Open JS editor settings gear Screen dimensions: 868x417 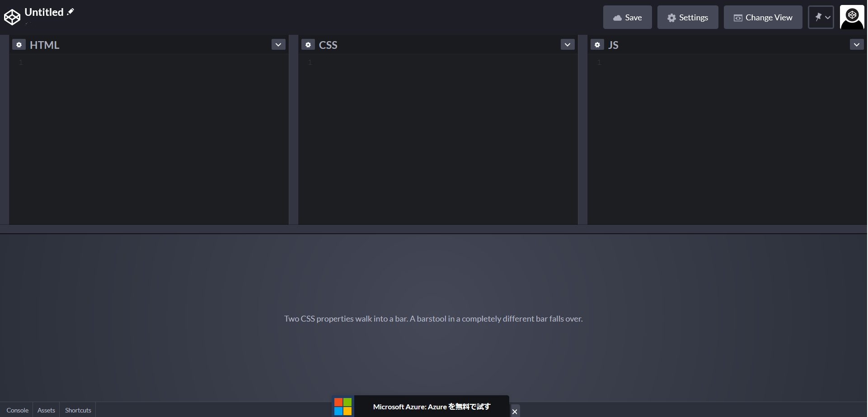pos(597,45)
